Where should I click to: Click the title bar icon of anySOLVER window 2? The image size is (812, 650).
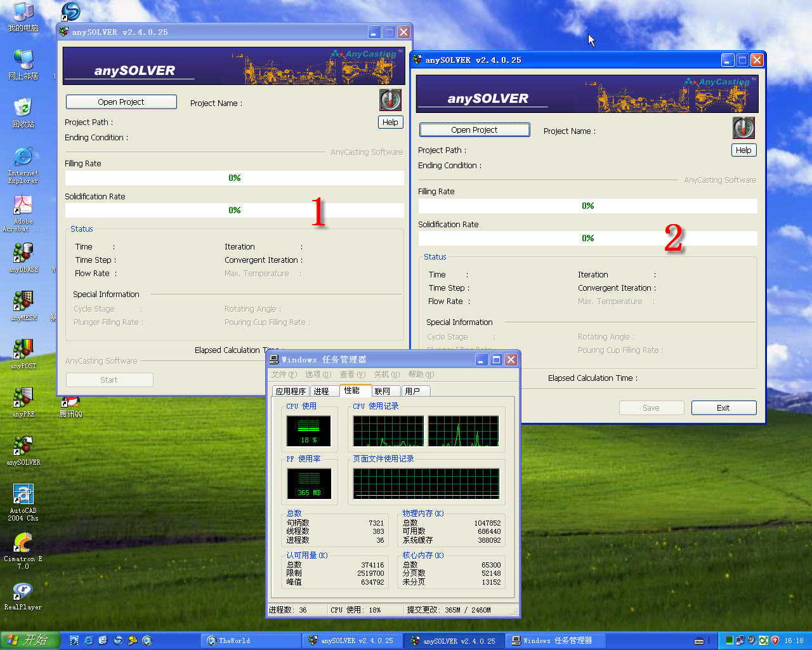(x=417, y=60)
